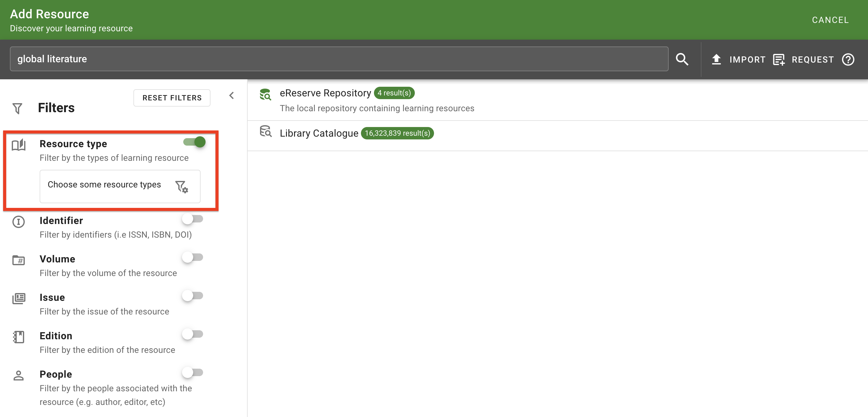Turn on the Volume filter switch

(x=193, y=257)
